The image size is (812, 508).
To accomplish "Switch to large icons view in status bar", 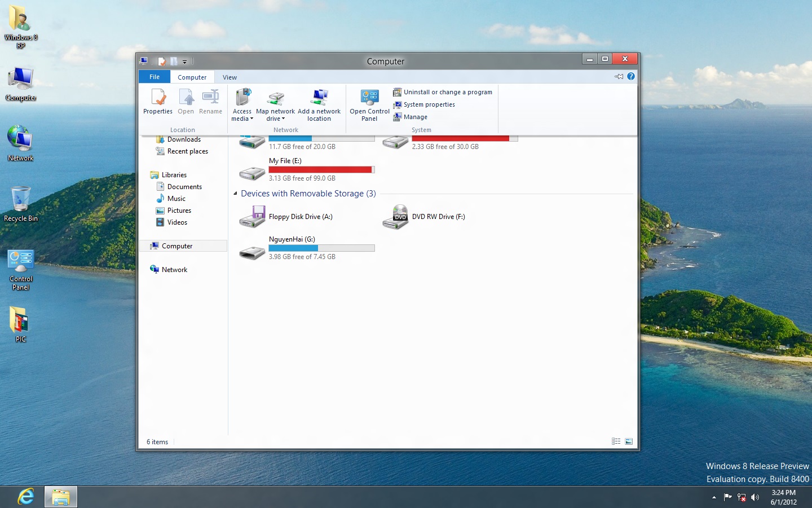I will click(x=629, y=441).
